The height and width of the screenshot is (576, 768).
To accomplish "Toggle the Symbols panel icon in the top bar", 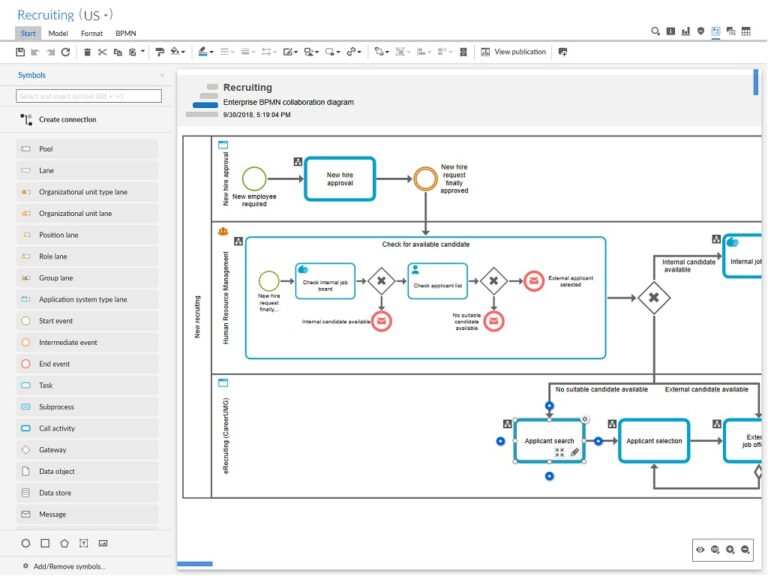I will (x=715, y=32).
